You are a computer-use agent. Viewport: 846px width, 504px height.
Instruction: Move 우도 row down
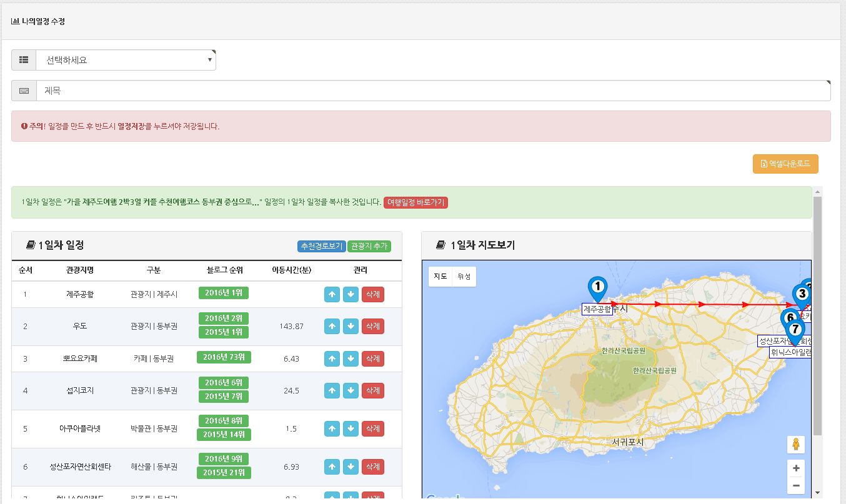pyautogui.click(x=351, y=327)
